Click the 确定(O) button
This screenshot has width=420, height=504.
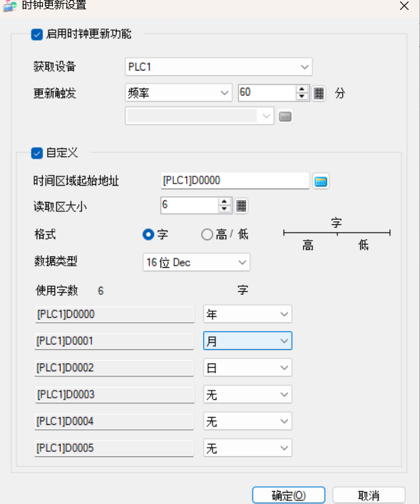coord(289,495)
